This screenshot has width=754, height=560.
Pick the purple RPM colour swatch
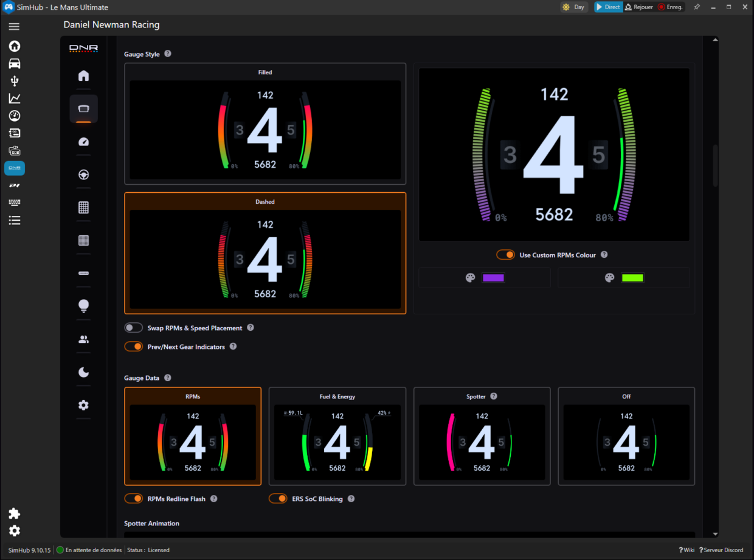click(x=493, y=278)
